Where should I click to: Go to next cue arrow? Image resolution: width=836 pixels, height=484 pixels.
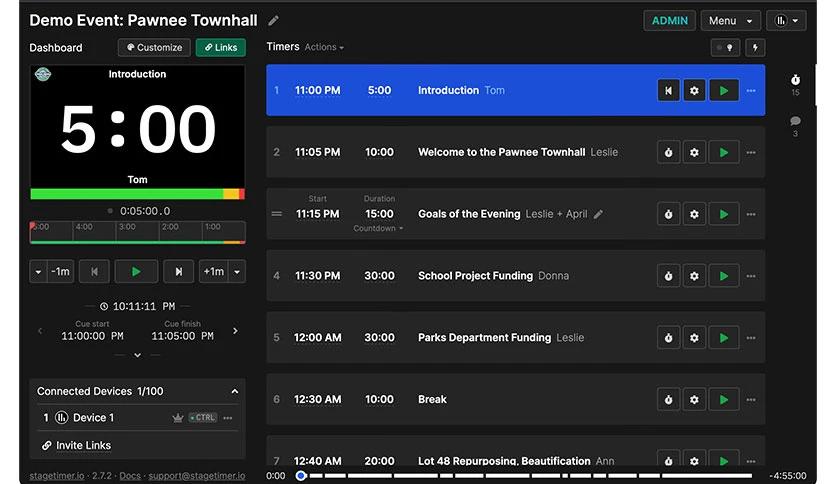point(235,331)
